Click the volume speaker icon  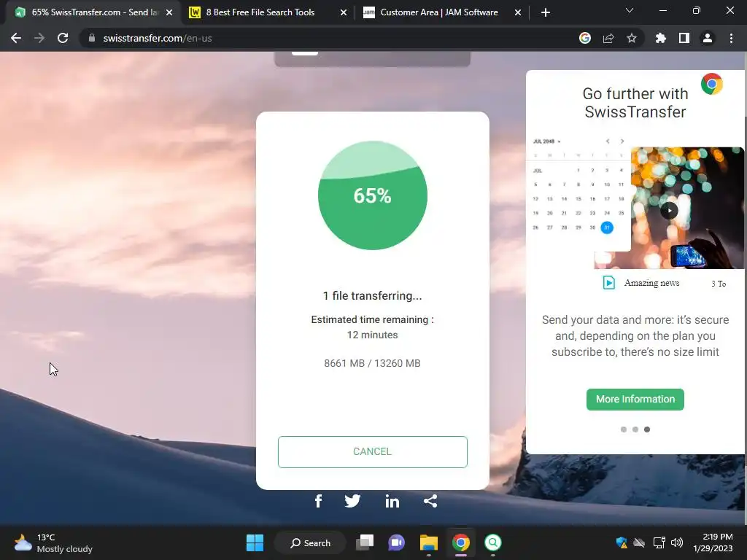pos(676,542)
